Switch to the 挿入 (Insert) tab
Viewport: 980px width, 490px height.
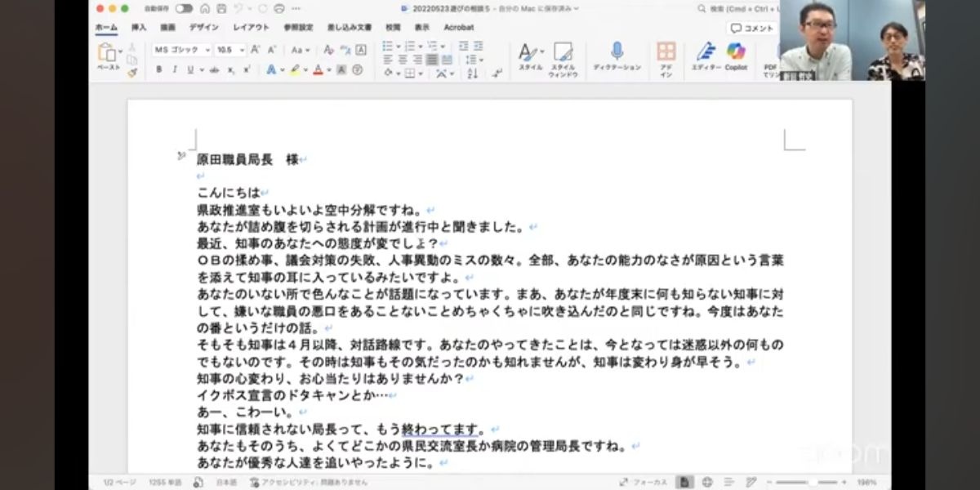pyautogui.click(x=139, y=27)
